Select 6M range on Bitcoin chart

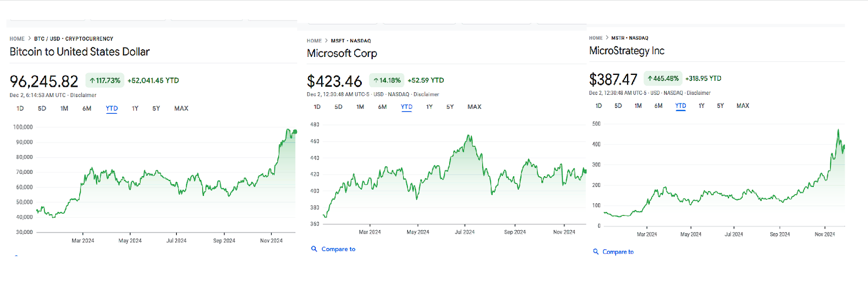click(x=87, y=108)
